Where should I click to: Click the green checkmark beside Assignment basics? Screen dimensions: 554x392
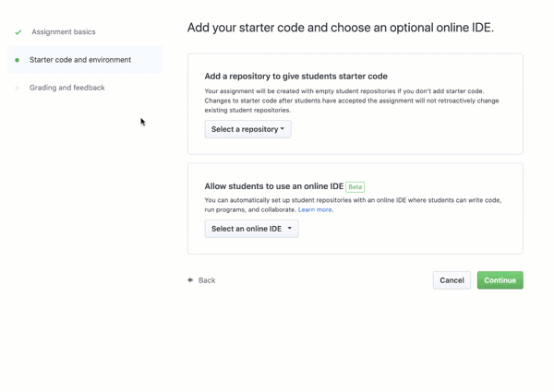click(x=18, y=32)
